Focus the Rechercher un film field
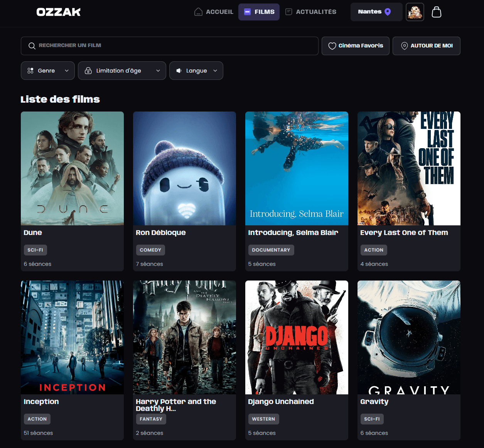Screen dimensions: 484x448 click(x=170, y=46)
